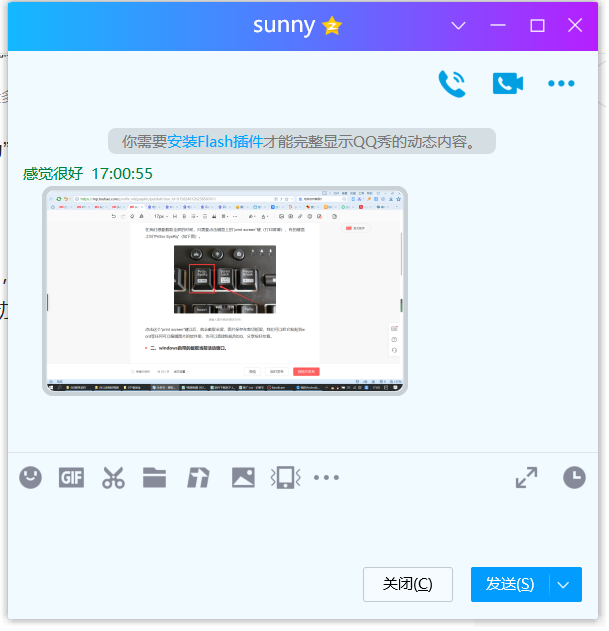
Task: Open the received screenshot image thumbnail
Action: click(x=225, y=290)
